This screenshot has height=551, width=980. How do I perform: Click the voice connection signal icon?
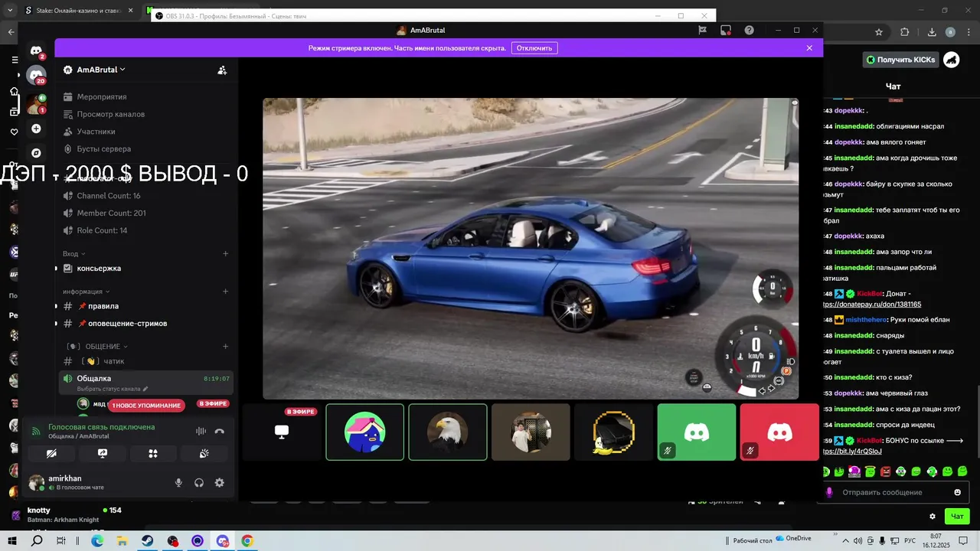35,431
